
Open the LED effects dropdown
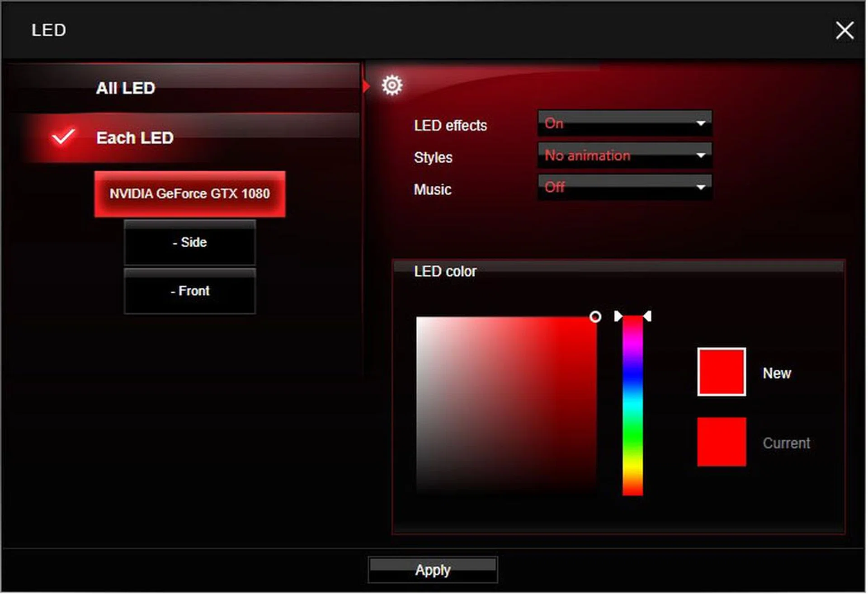pos(624,123)
